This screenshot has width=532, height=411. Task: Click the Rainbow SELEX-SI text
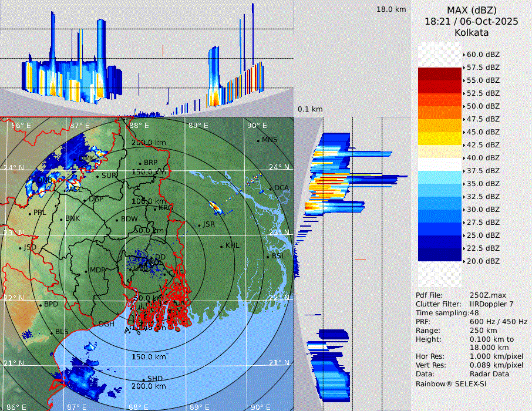pyautogui.click(x=451, y=383)
